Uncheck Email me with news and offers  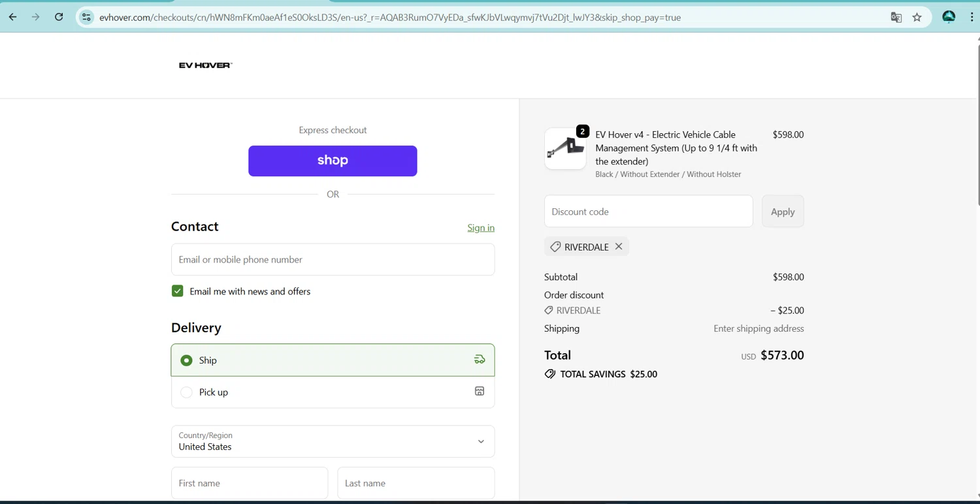pos(178,291)
